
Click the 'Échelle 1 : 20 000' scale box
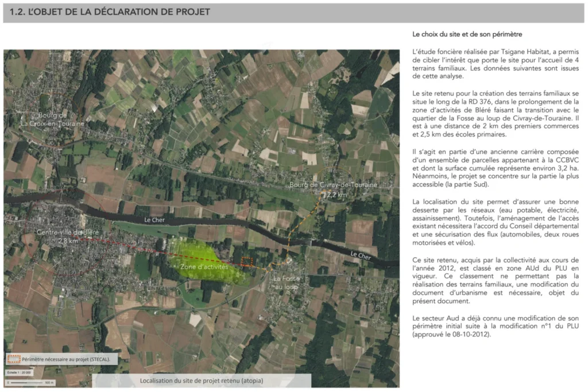click(21, 372)
